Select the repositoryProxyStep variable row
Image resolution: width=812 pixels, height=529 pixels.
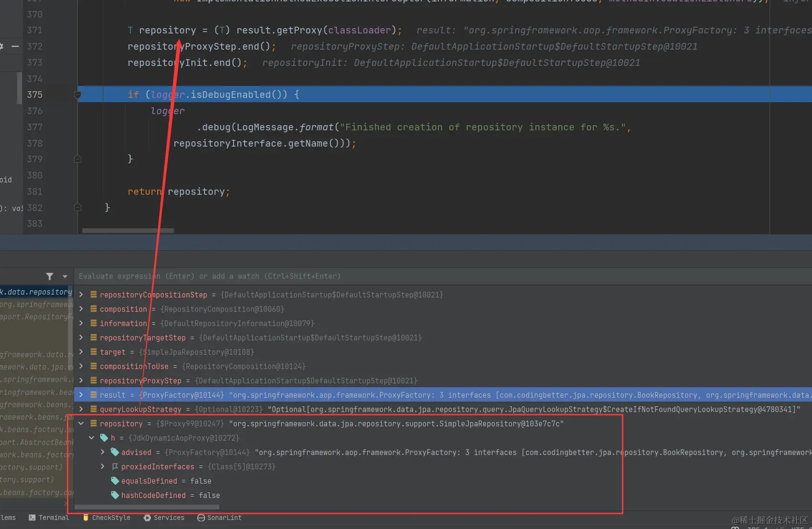[x=443, y=381]
